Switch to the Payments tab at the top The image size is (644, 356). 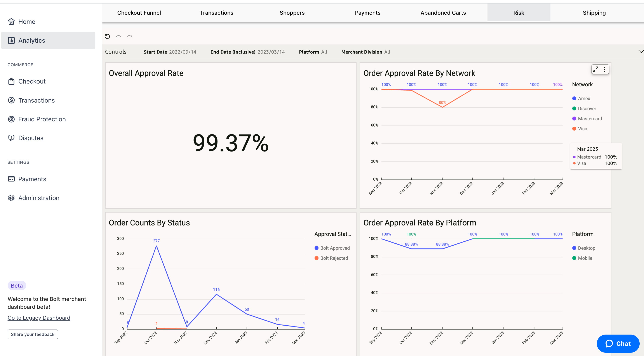pyautogui.click(x=367, y=13)
